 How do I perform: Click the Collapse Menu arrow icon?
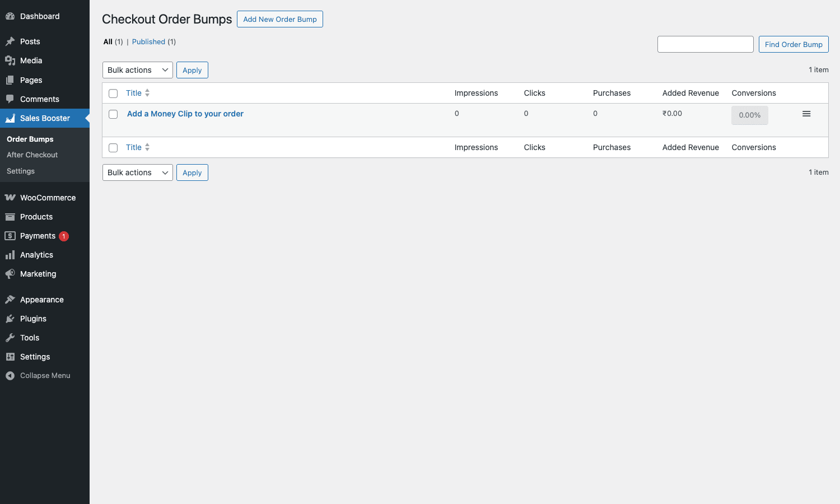click(x=10, y=376)
